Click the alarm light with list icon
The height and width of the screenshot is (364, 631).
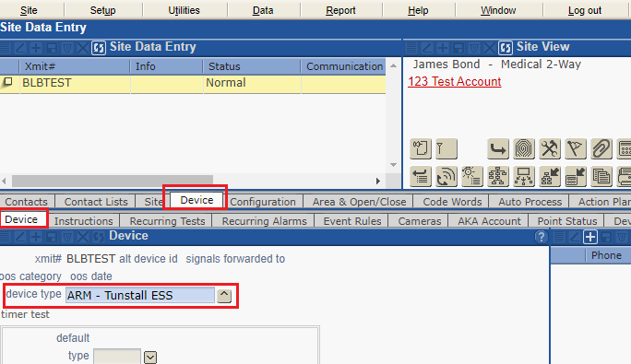[x=472, y=176]
